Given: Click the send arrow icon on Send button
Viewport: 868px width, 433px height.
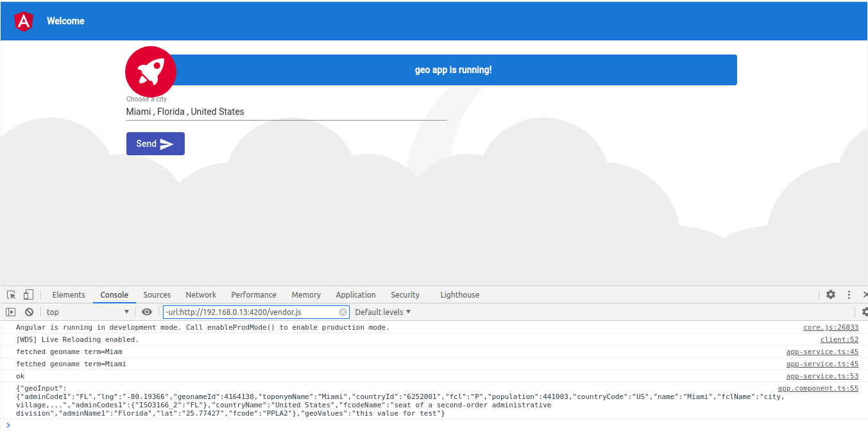Looking at the screenshot, I should pyautogui.click(x=168, y=143).
